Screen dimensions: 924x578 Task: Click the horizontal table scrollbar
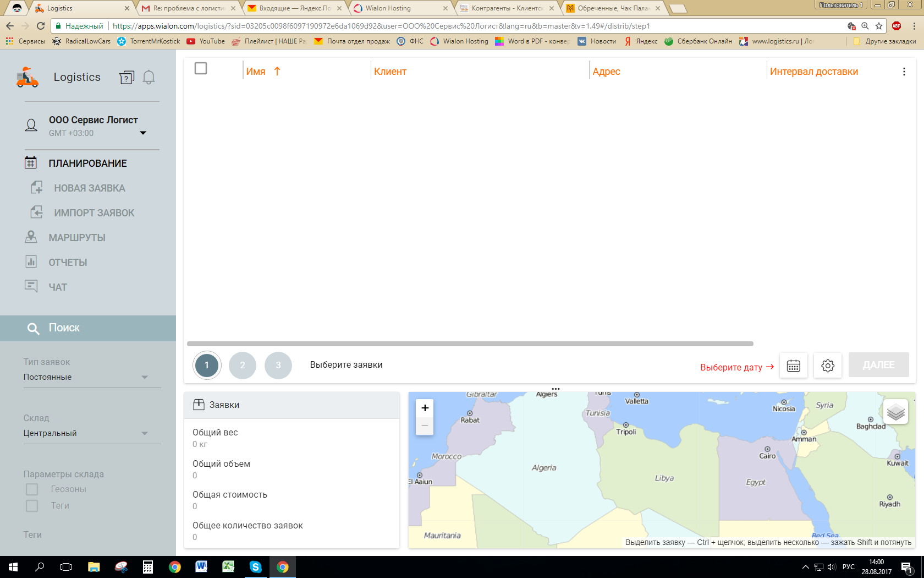point(470,343)
